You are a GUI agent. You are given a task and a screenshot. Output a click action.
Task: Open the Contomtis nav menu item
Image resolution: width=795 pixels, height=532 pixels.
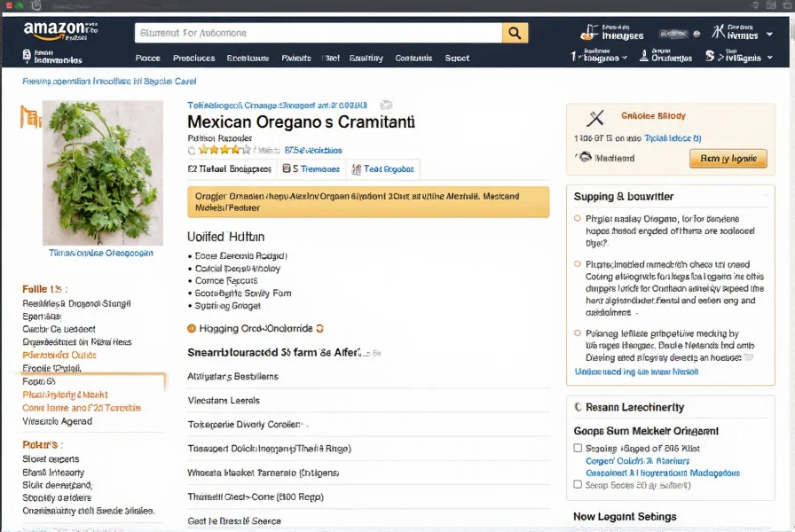(x=413, y=59)
